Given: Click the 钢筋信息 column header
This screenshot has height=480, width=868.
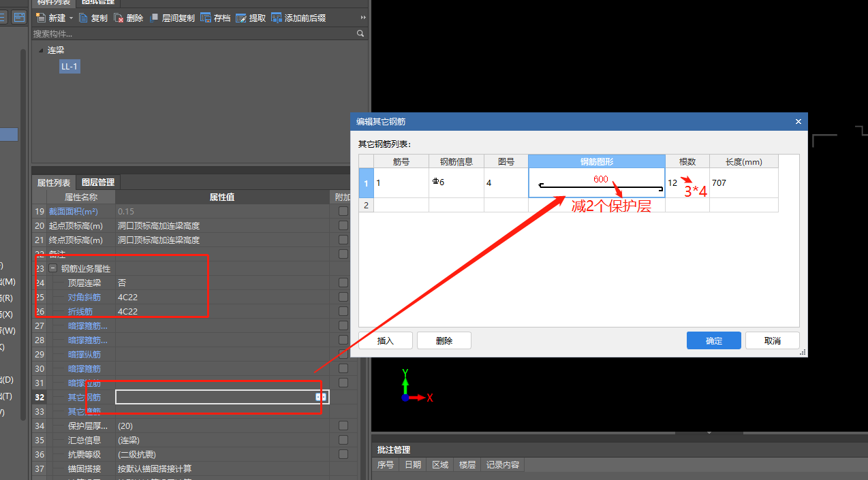Looking at the screenshot, I should click(456, 161).
